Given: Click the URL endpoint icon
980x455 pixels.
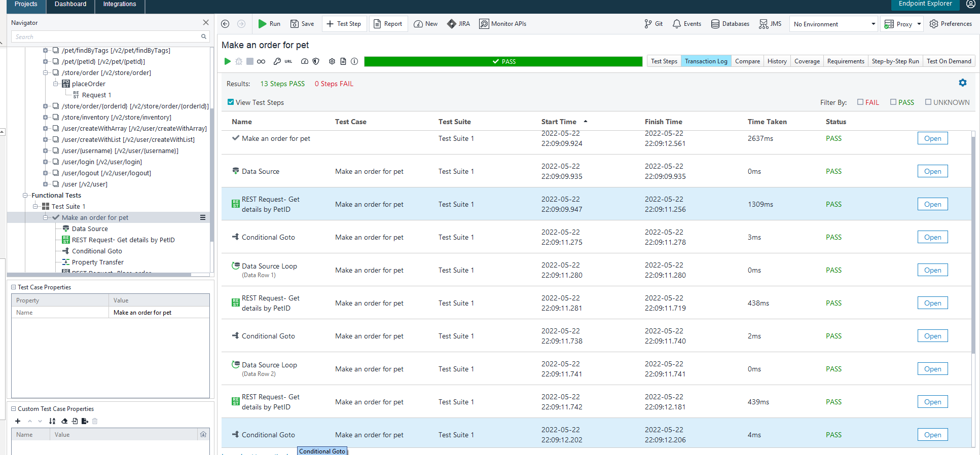Looking at the screenshot, I should (288, 61).
